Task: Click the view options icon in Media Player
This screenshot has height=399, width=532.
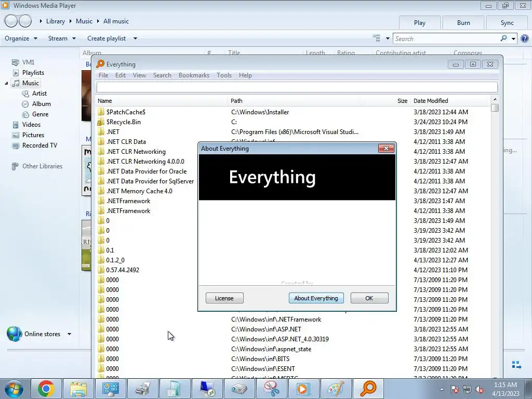Action: (x=376, y=38)
